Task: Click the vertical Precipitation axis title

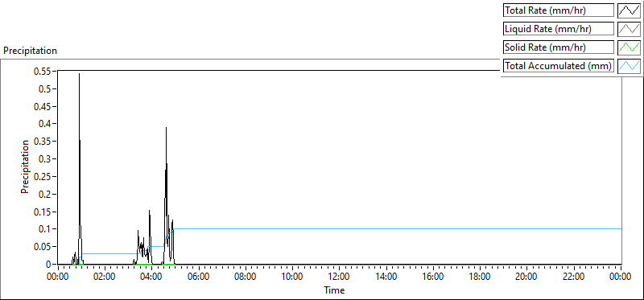Action: tap(26, 166)
